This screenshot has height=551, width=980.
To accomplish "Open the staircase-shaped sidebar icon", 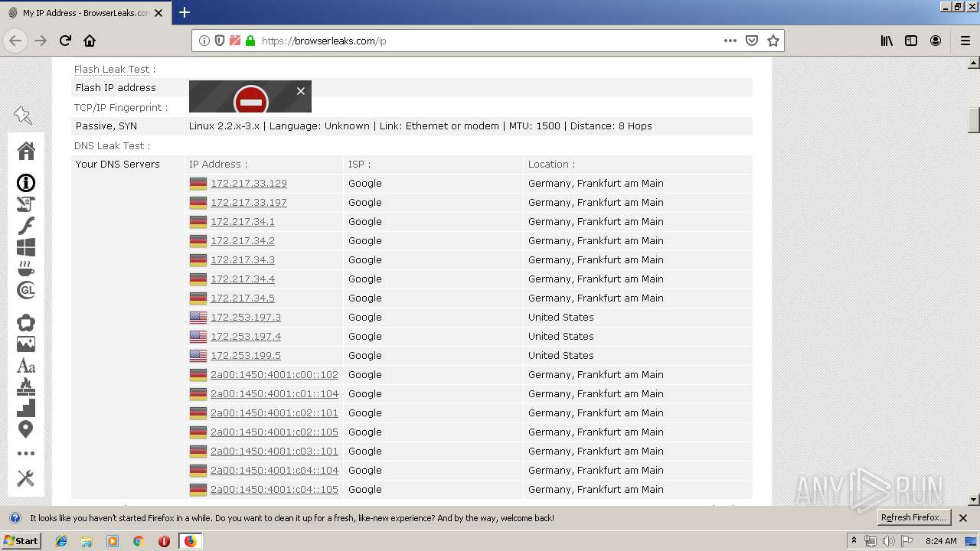I will click(x=26, y=408).
